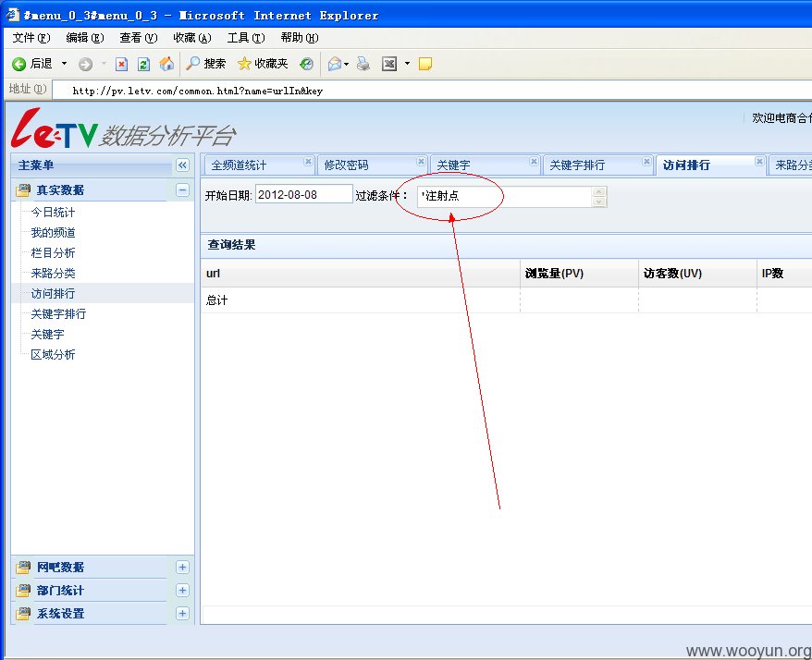
Task: Expand the 部门统计 section
Action: [182, 591]
